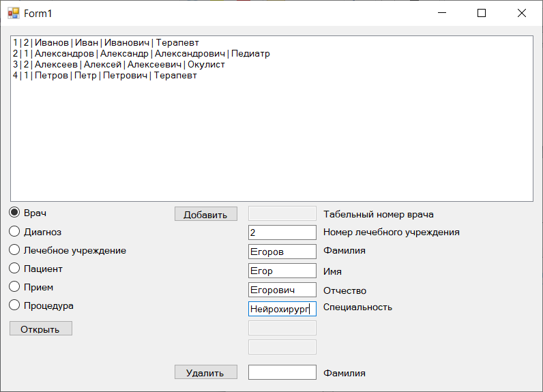Screen dimensions: 543x392
Task: Click the Открыть button
Action: (41, 329)
